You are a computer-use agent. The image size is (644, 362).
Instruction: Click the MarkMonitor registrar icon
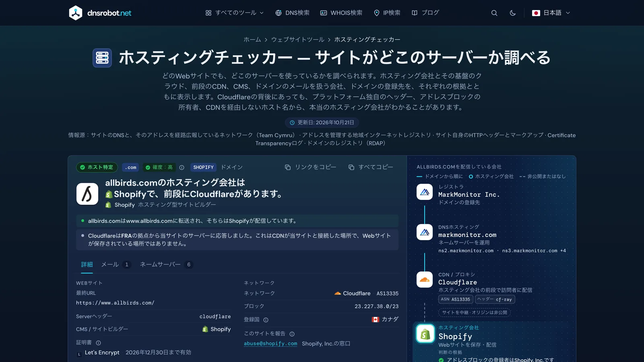(425, 192)
